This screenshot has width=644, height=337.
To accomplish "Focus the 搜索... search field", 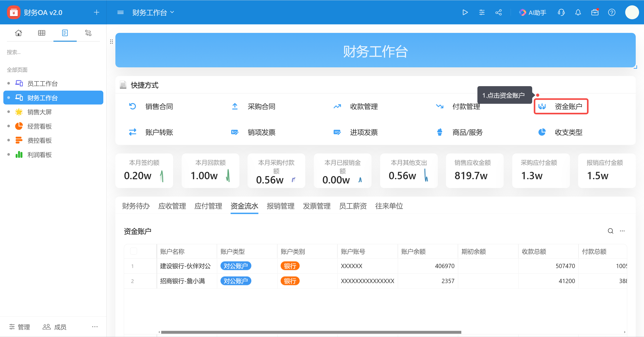I will 53,52.
